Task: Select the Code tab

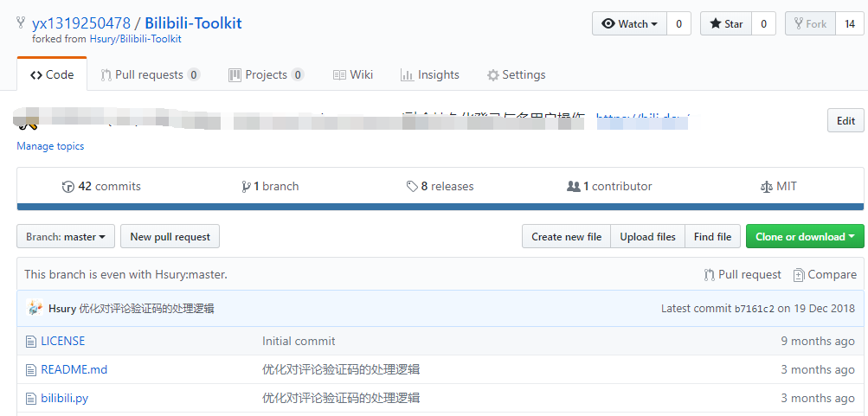Action: 52,74
